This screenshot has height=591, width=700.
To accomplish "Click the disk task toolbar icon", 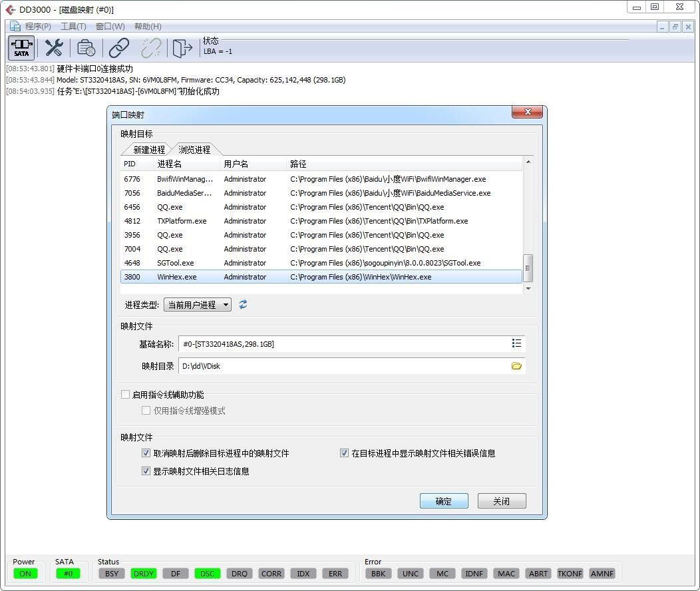I will 86,48.
